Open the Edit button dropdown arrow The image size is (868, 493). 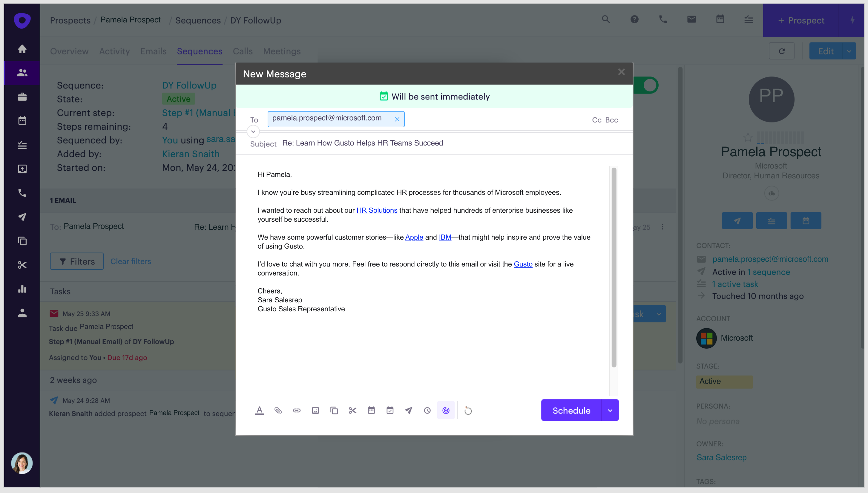849,51
